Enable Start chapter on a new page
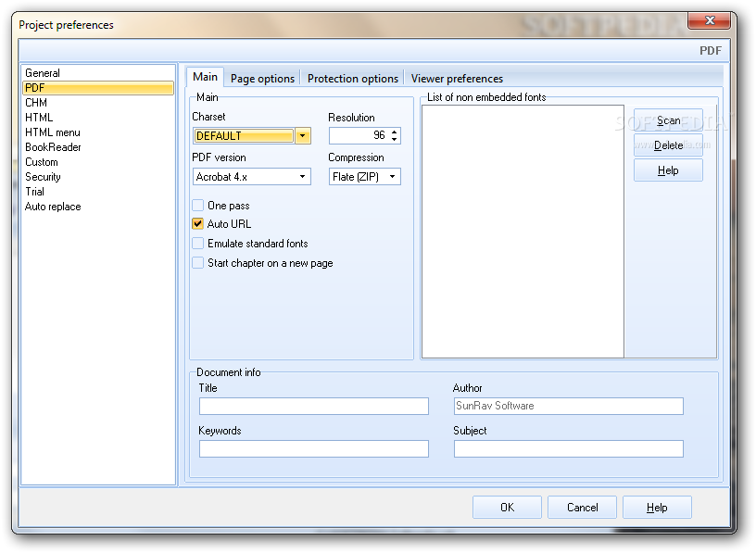 [197, 263]
